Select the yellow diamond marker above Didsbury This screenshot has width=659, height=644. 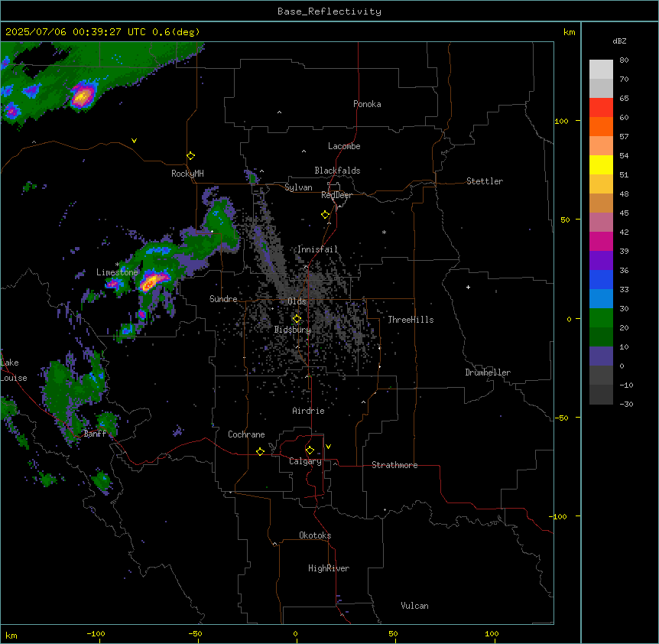pos(297,319)
